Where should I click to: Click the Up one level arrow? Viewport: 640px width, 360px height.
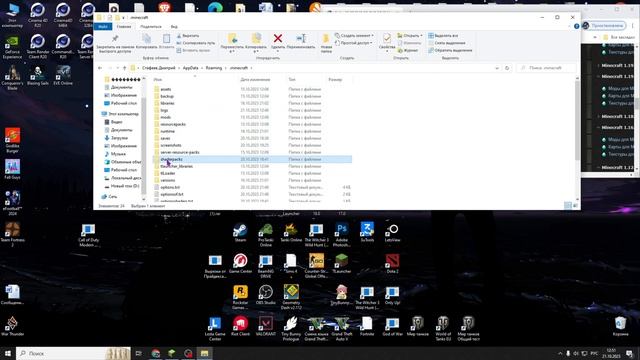click(x=124, y=68)
